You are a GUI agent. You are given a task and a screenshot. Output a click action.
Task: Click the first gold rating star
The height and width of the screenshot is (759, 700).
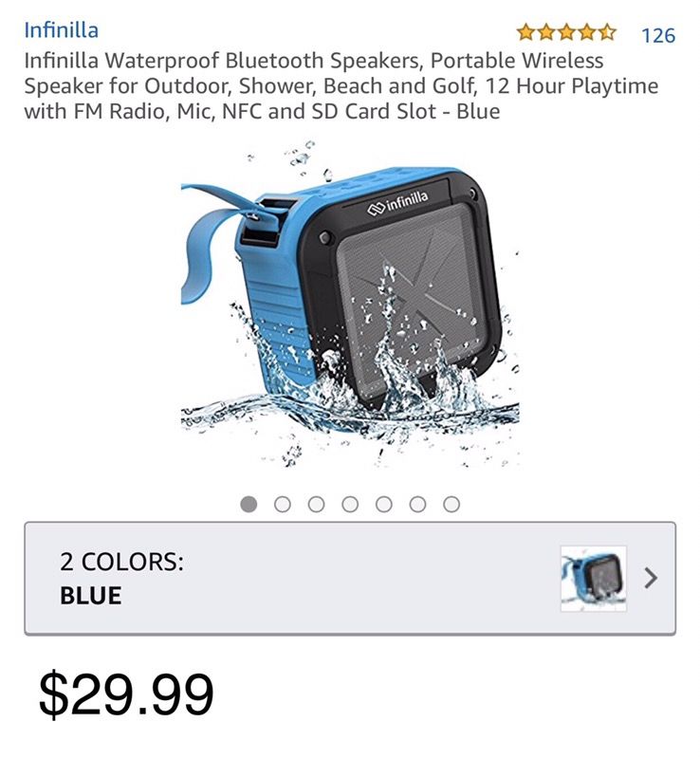point(525,32)
